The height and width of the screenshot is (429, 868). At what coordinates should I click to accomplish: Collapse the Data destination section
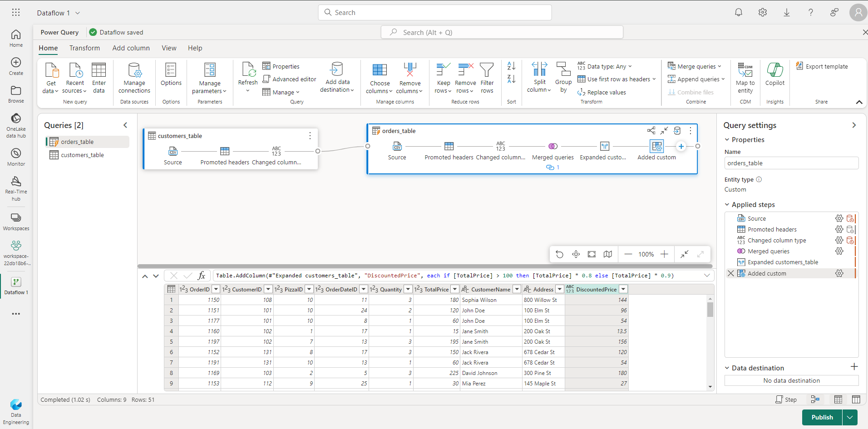coord(727,368)
